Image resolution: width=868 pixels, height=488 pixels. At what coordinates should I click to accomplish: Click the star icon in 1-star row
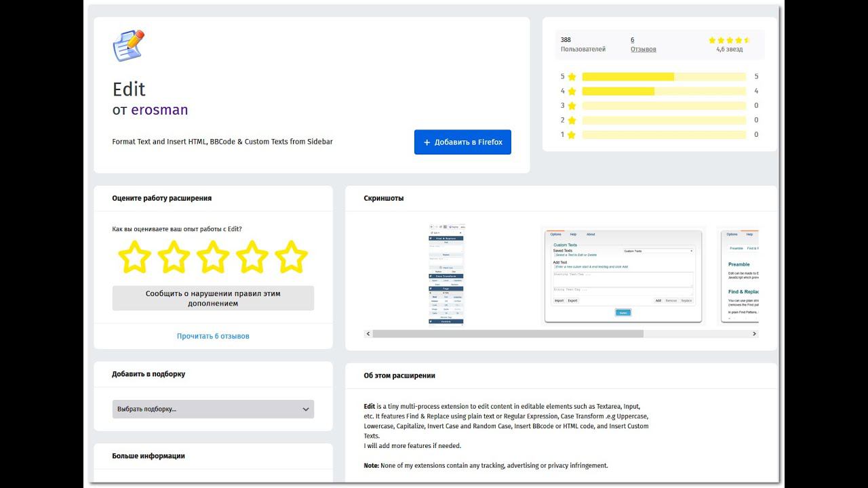click(572, 135)
